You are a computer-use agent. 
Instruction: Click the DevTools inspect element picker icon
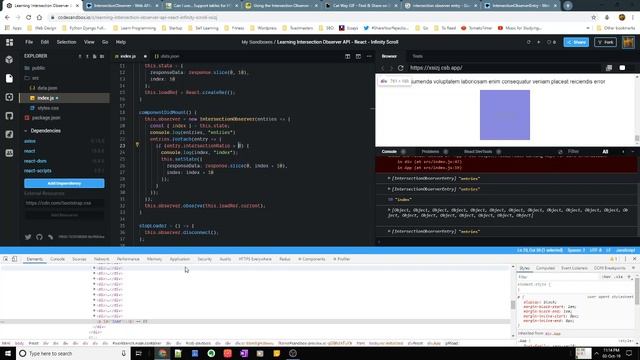(6, 259)
